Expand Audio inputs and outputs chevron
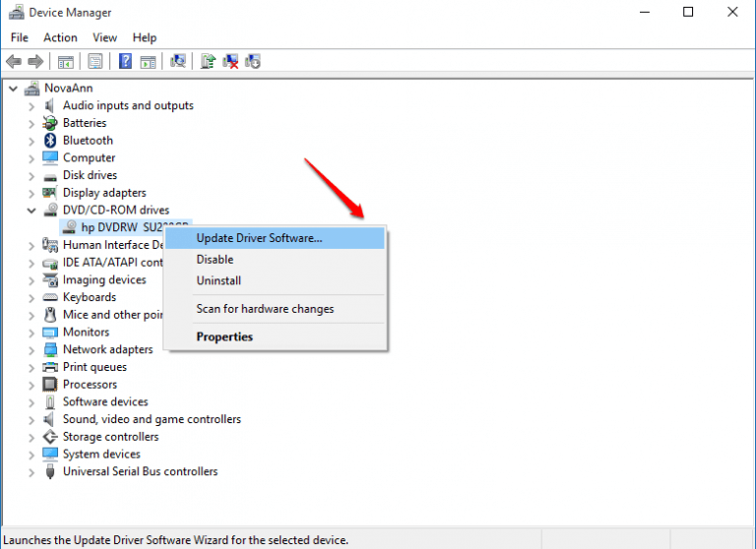Image resolution: width=756 pixels, height=549 pixels. pyautogui.click(x=31, y=106)
